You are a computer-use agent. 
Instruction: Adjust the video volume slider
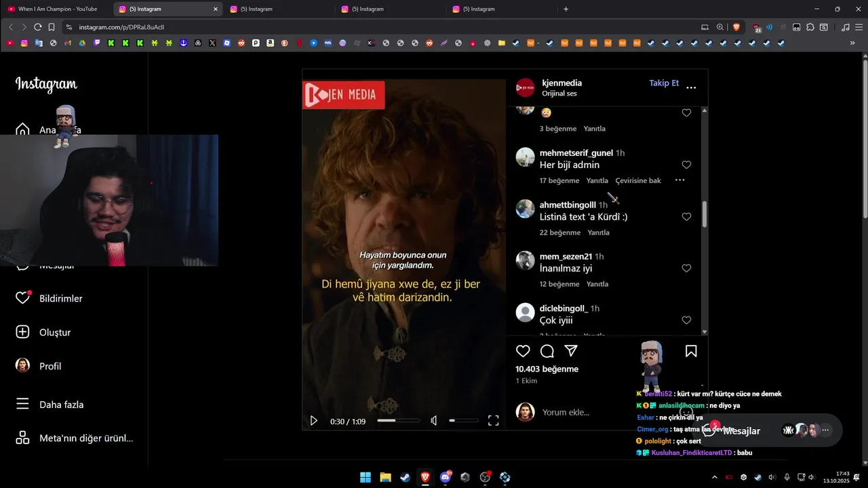[463, 421]
